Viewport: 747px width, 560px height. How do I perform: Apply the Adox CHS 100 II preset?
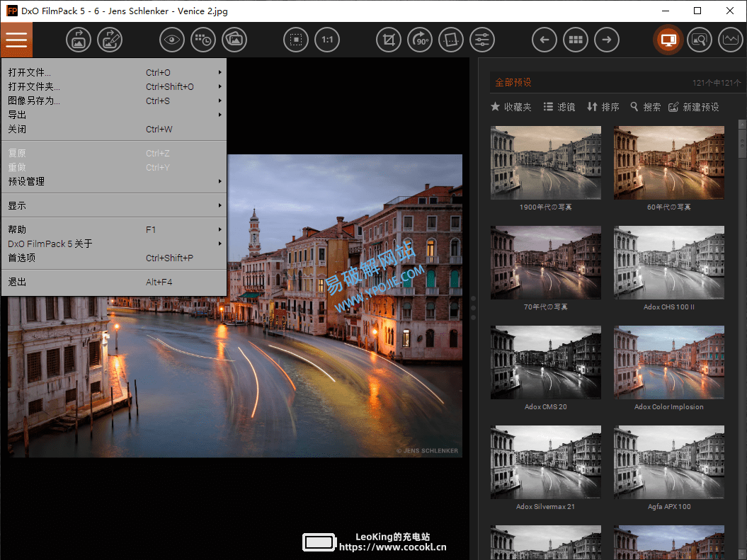669,263
